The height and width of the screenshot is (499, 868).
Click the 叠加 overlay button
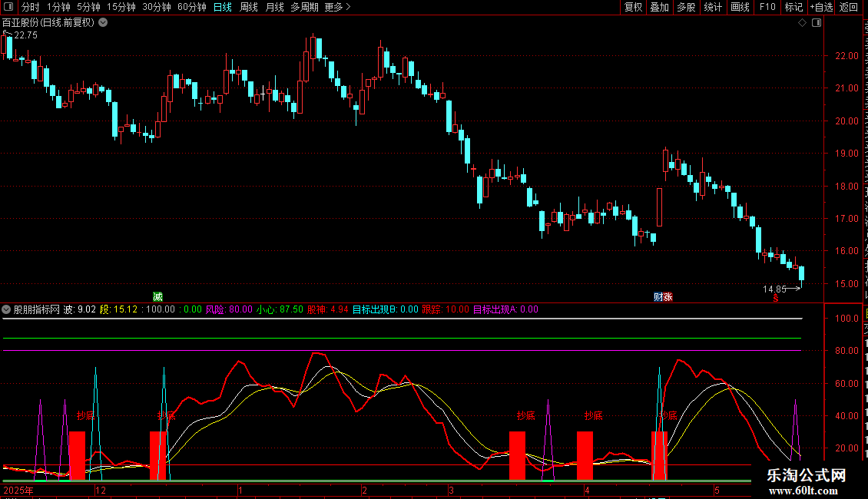[659, 7]
